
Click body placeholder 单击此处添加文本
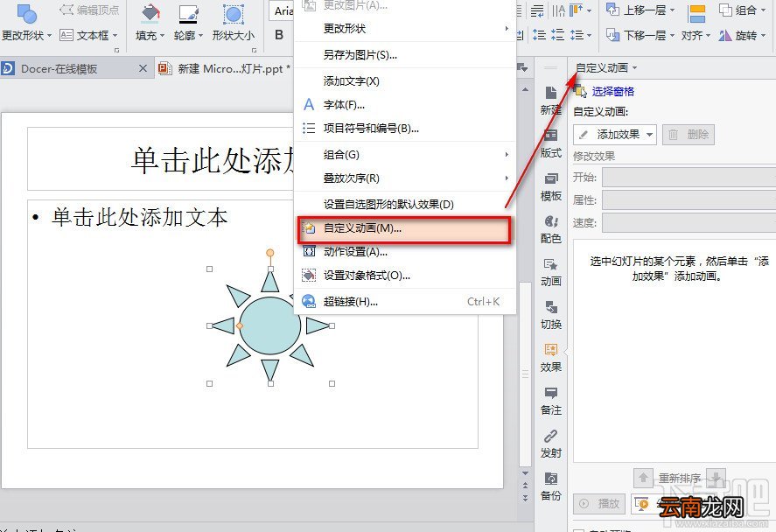point(140,217)
